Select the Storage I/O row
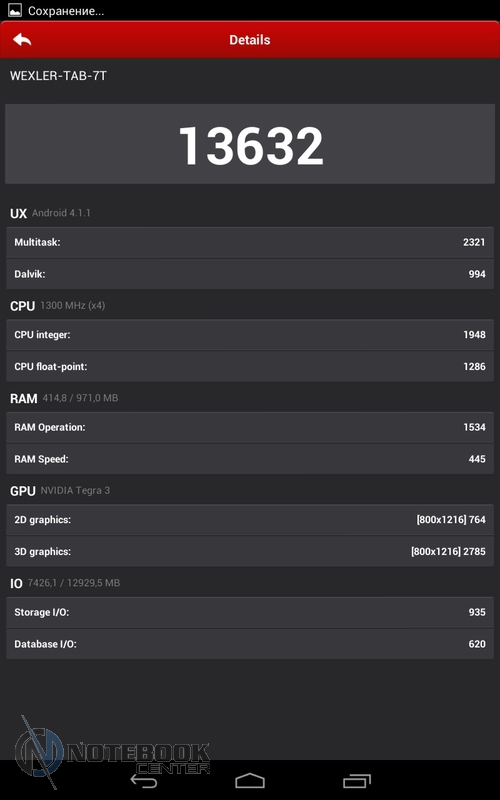Screen dimensions: 500x800 pyautogui.click(x=250, y=612)
